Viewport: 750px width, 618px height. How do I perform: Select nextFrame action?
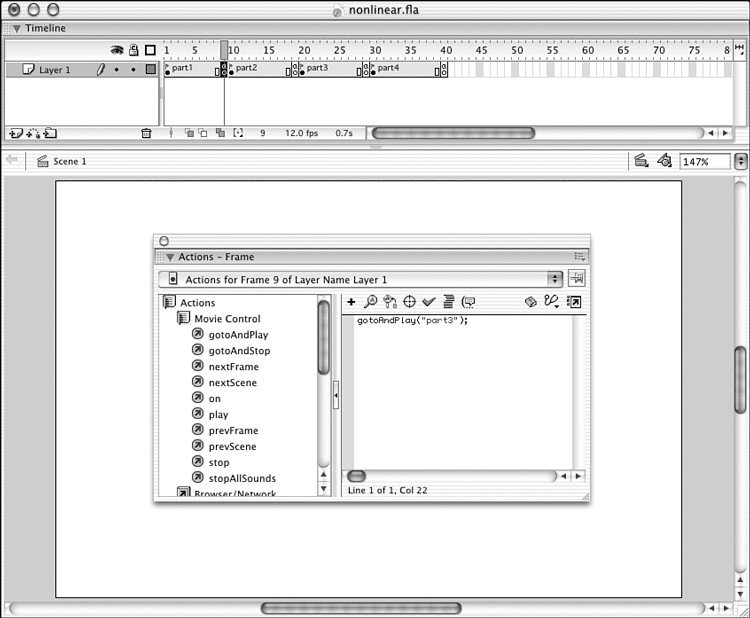pyautogui.click(x=233, y=367)
